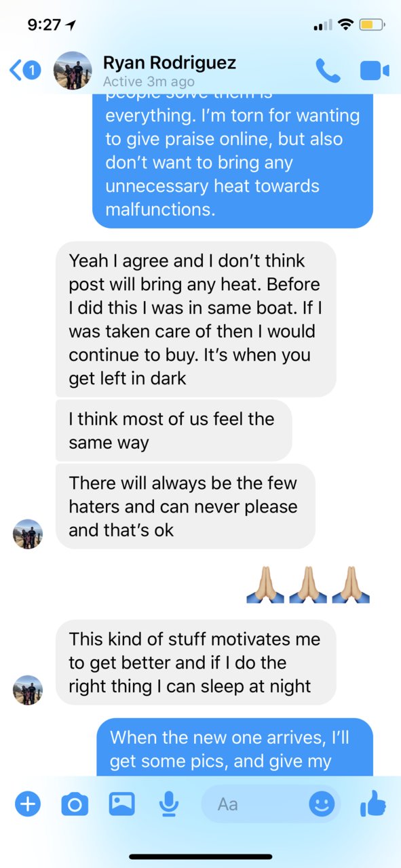Select 'I think most of us feel' bubble
Screen dimensions: 401x868
[174, 431]
